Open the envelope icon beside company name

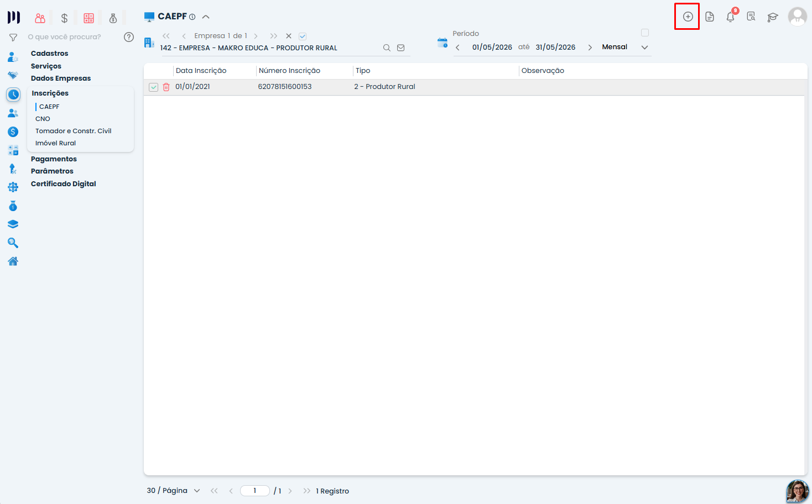[x=401, y=48]
